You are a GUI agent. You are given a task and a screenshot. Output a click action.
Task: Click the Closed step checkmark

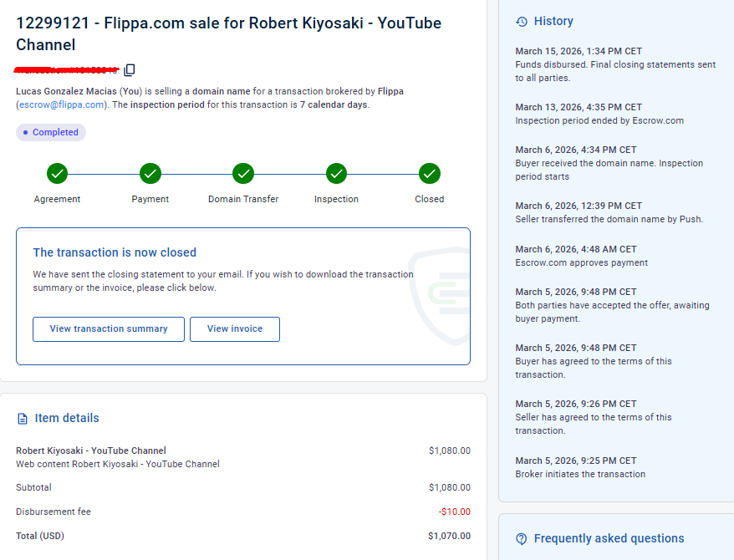click(x=430, y=174)
